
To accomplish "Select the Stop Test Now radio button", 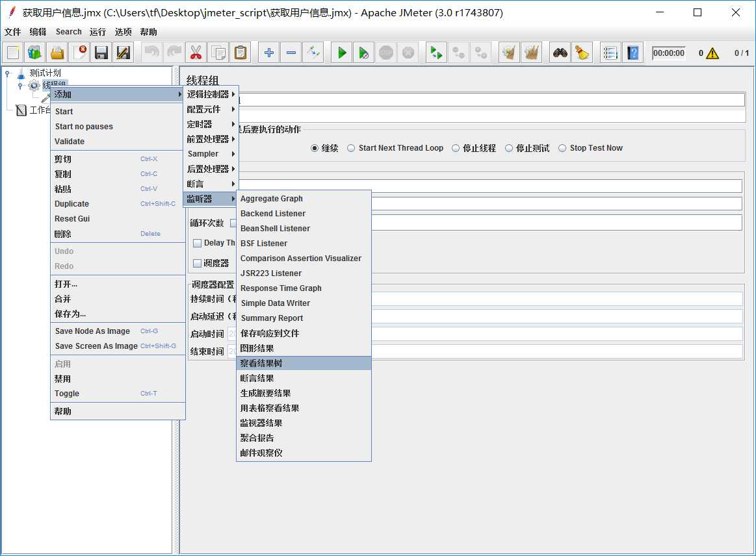I will 562,148.
